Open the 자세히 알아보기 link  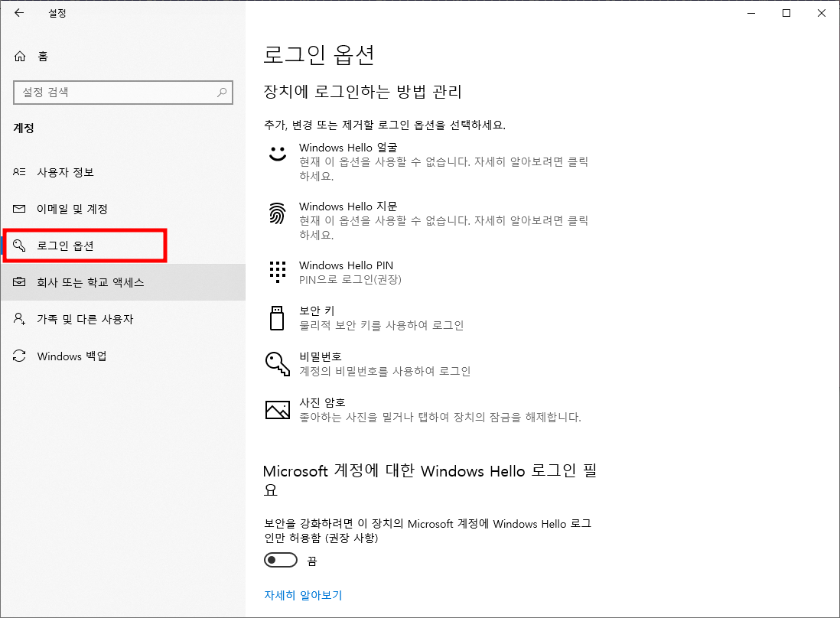303,595
